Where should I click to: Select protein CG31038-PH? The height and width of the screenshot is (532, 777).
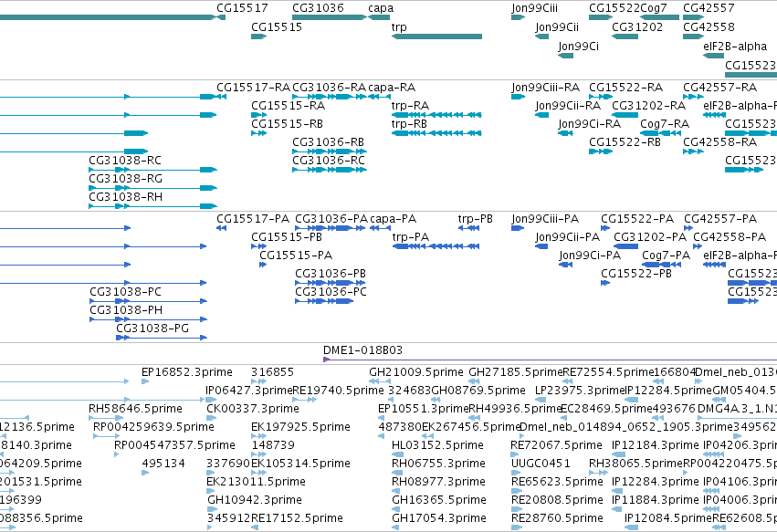126,310
